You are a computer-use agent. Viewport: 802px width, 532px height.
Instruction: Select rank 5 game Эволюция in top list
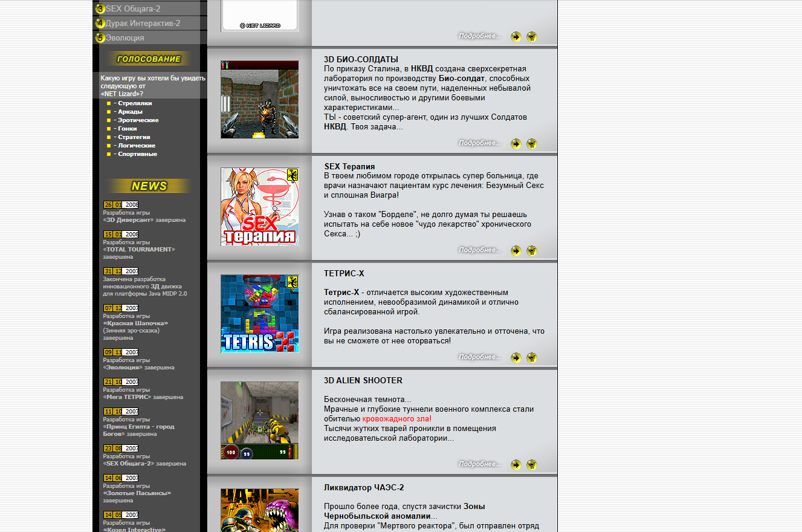[x=125, y=37]
